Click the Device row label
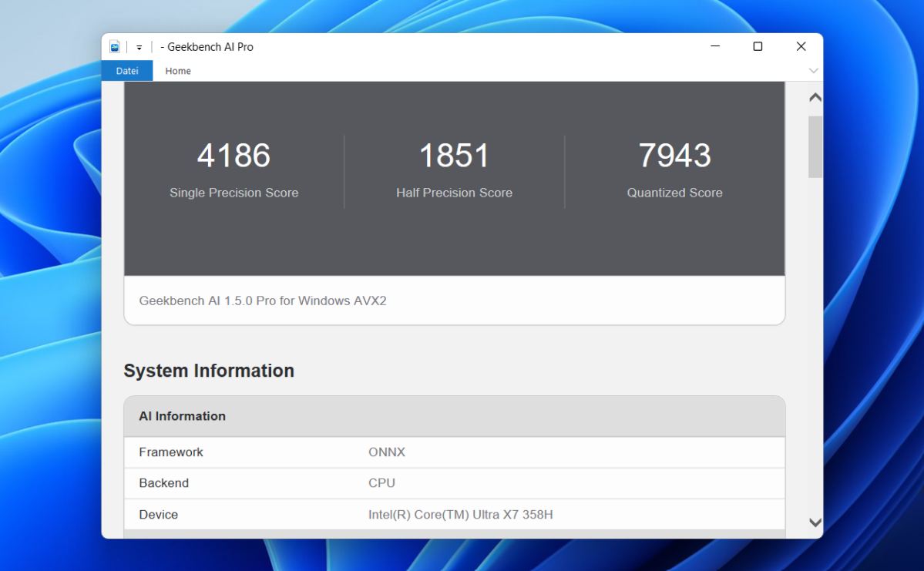This screenshot has height=571, width=924. tap(159, 515)
